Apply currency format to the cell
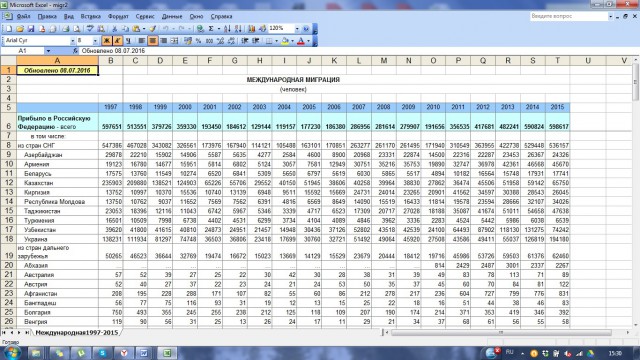 (188, 40)
